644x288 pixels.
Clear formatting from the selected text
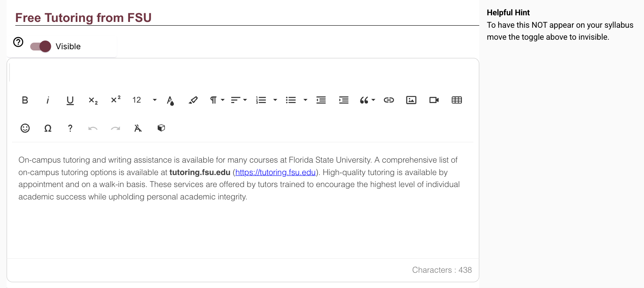pyautogui.click(x=138, y=128)
